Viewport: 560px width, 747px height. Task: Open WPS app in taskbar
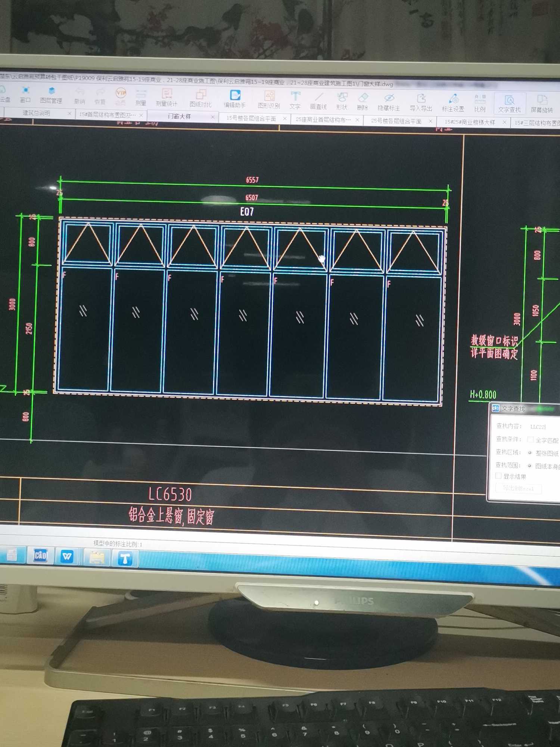click(67, 556)
